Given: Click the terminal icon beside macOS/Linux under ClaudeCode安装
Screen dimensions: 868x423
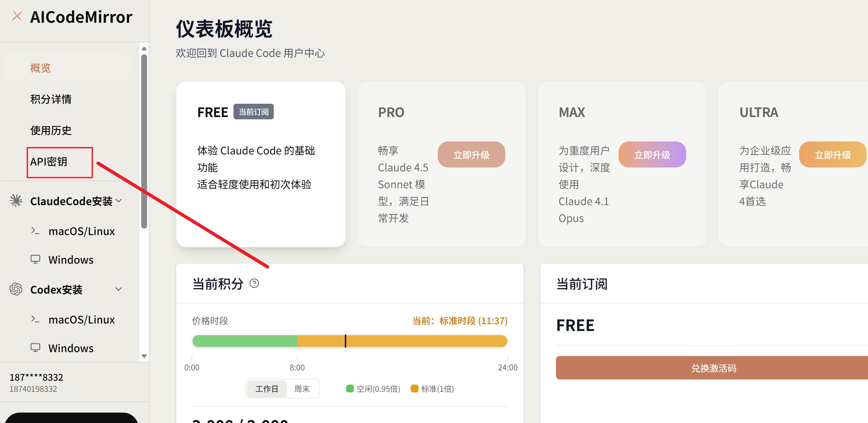Looking at the screenshot, I should [x=35, y=231].
